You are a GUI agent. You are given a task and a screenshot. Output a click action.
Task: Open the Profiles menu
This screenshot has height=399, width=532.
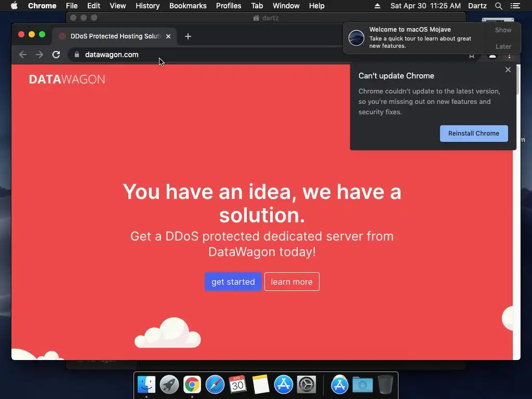(x=229, y=6)
